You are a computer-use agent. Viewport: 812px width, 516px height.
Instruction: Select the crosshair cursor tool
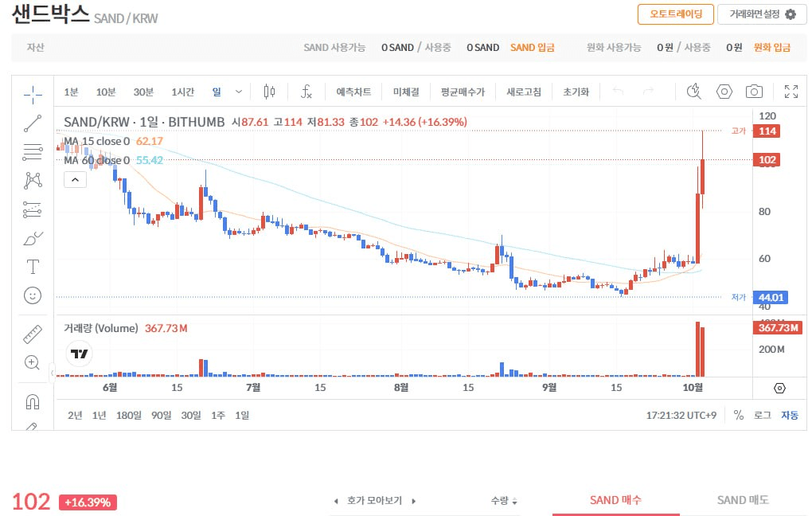click(x=33, y=94)
